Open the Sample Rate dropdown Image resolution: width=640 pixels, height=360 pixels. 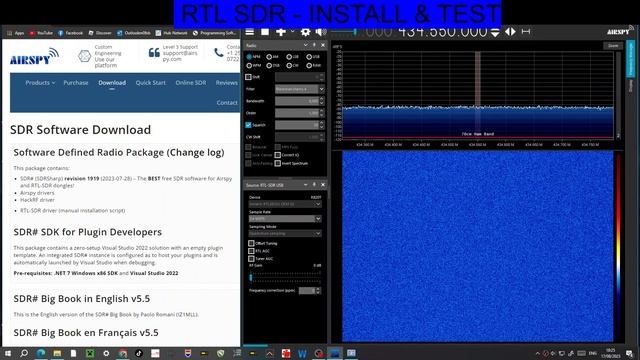coord(285,219)
